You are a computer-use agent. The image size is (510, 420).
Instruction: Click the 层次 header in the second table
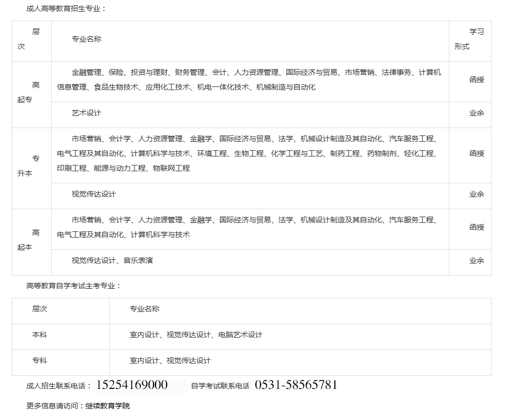pos(61,311)
